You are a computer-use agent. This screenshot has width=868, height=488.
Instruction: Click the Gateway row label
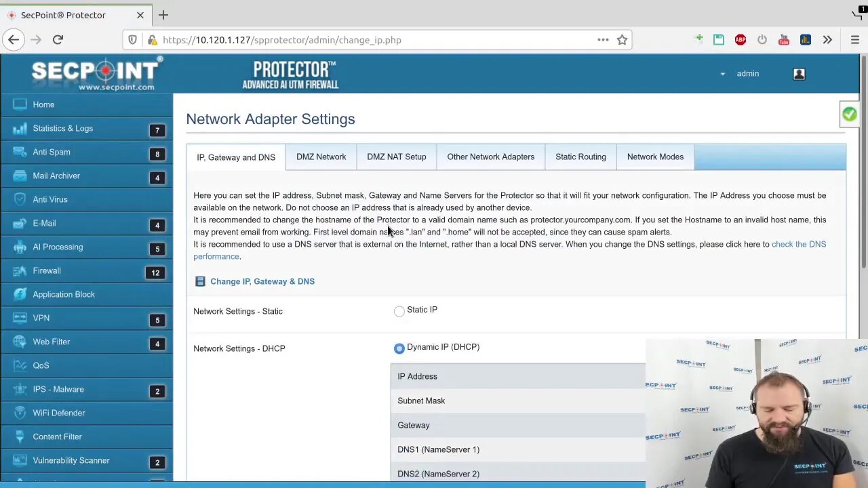pyautogui.click(x=414, y=425)
